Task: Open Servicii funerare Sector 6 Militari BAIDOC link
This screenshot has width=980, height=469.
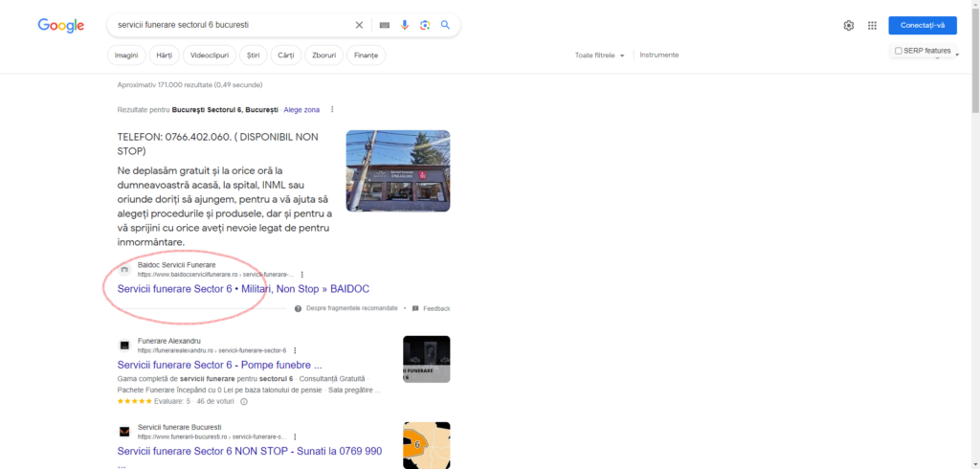Action: coord(243,289)
